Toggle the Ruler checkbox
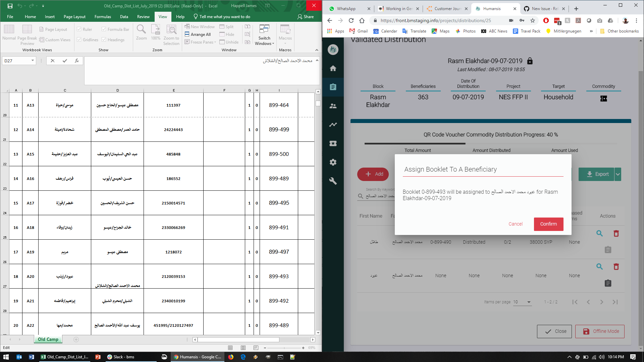Viewport: 644px width, 362px height. 79,29
